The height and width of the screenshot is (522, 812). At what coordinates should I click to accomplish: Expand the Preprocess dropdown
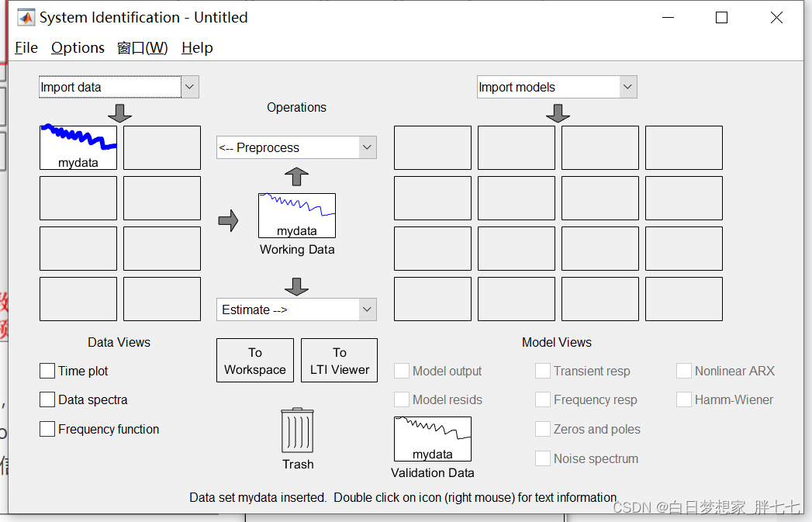pyautogui.click(x=296, y=147)
